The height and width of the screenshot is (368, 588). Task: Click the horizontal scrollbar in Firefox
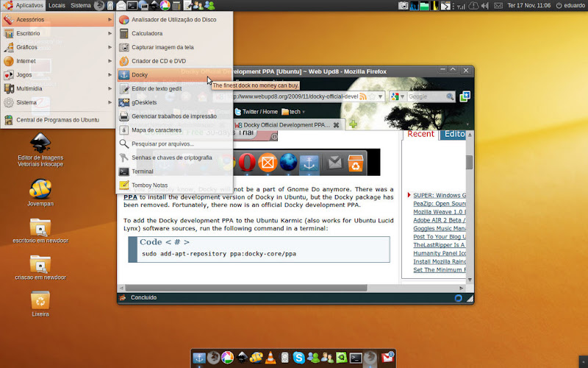(x=246, y=288)
